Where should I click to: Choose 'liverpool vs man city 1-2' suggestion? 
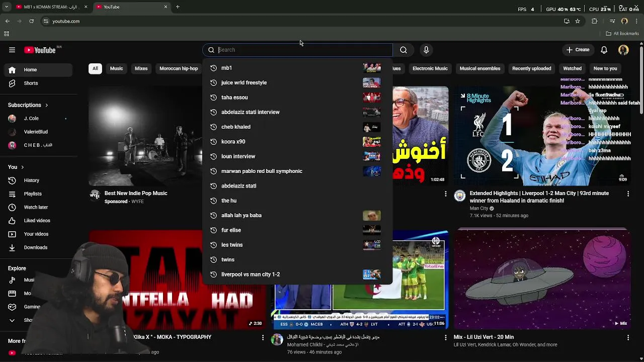pyautogui.click(x=297, y=275)
